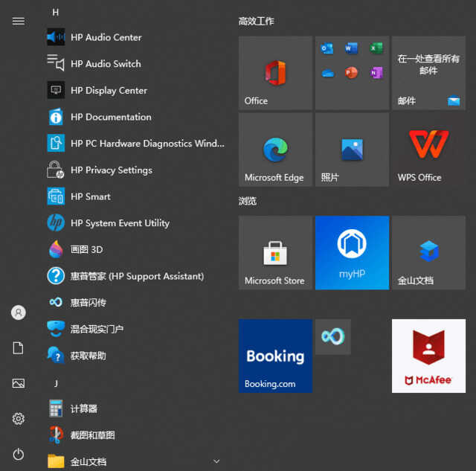This screenshot has width=476, height=471.
Task: Click the 浏览 group heading
Action: tap(248, 201)
